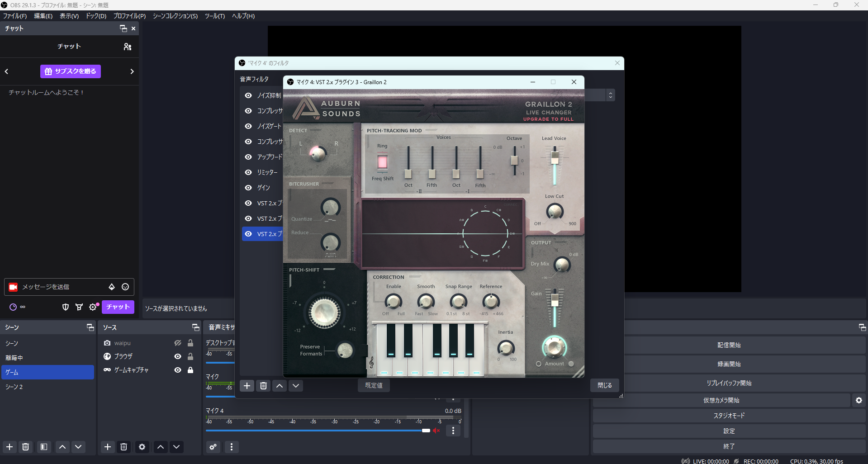Open source properties gear icon
Viewport: 868px width, 464px height.
pos(142,447)
